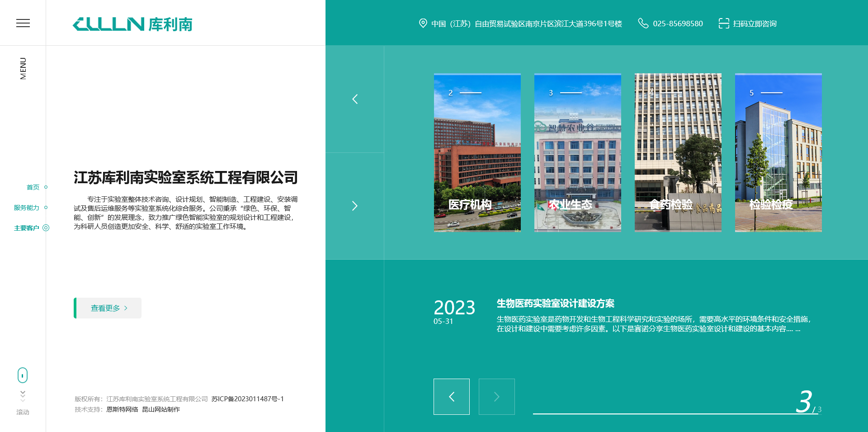
Task: Go to next news article
Action: [x=496, y=397]
